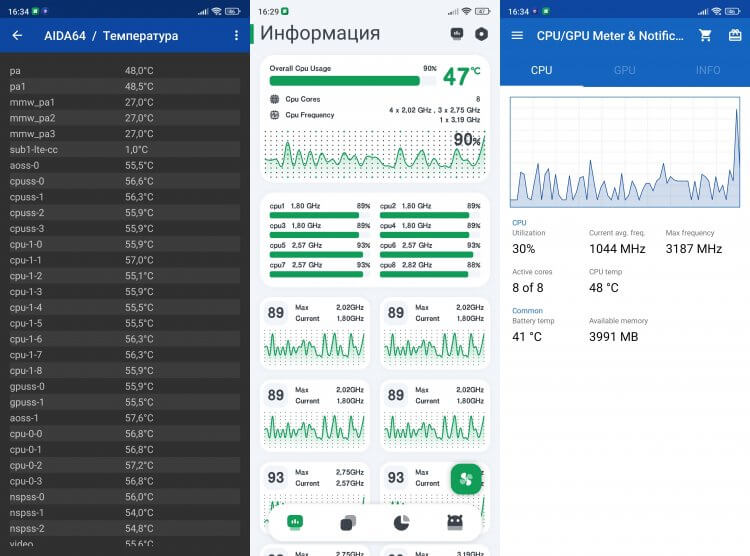
Task: Select the pie chart icon in bottom navigation
Action: (401, 523)
